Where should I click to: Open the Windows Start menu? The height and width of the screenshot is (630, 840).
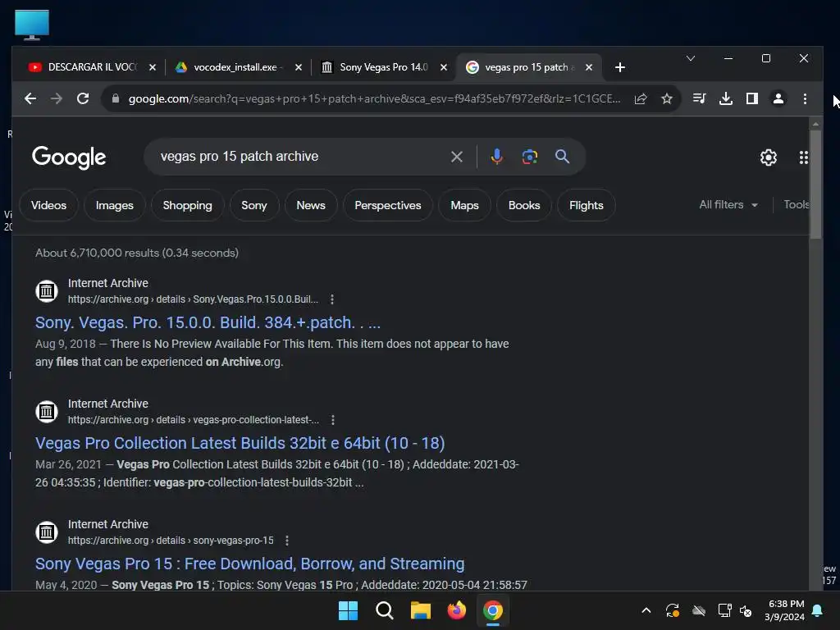[348, 610]
